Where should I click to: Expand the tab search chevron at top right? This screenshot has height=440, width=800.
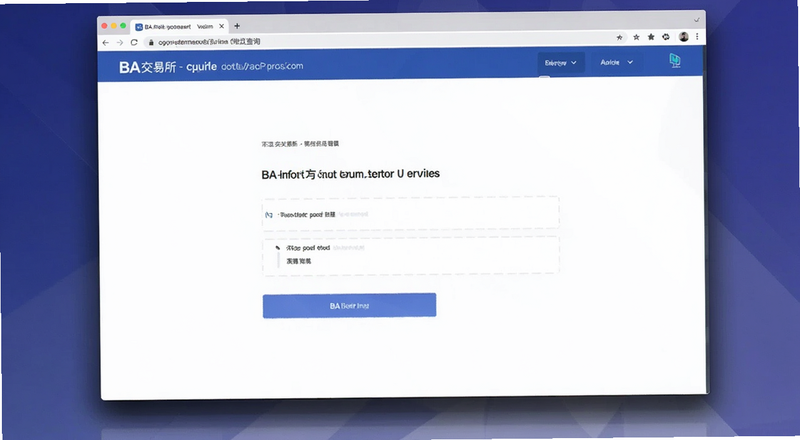pos(696,20)
